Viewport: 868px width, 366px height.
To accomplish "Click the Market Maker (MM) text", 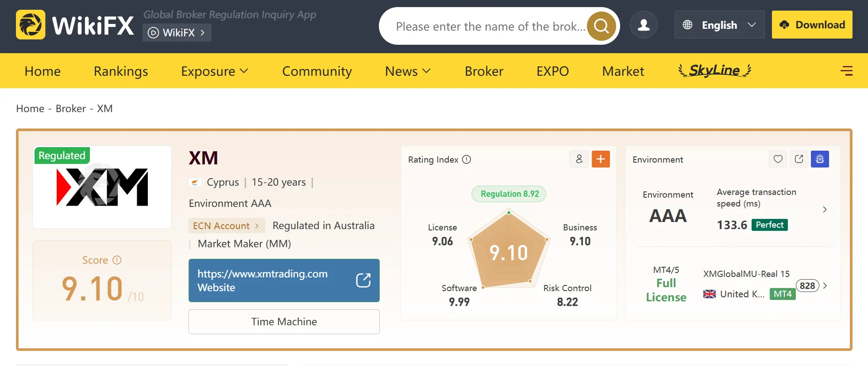I will click(244, 244).
